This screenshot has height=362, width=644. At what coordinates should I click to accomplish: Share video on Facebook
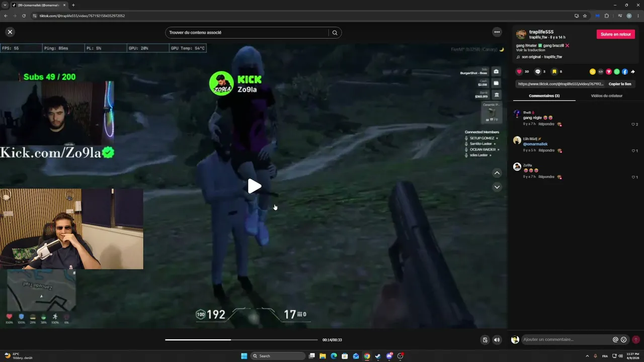pyautogui.click(x=625, y=72)
